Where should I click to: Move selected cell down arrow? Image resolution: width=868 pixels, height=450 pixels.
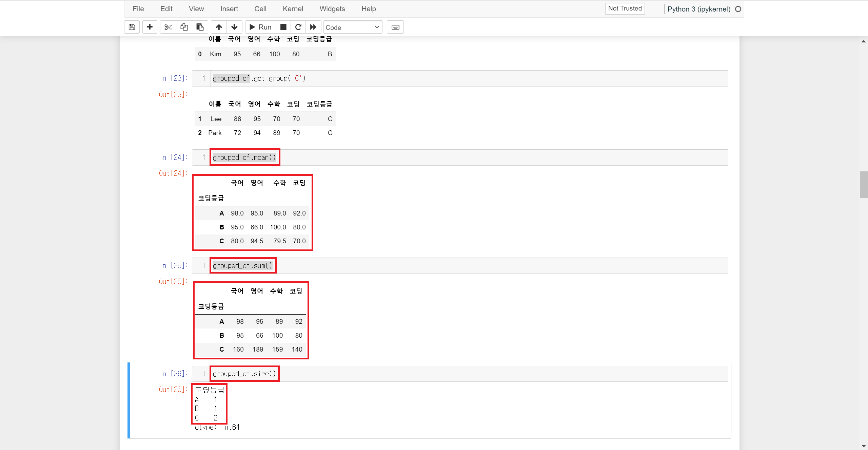234,27
